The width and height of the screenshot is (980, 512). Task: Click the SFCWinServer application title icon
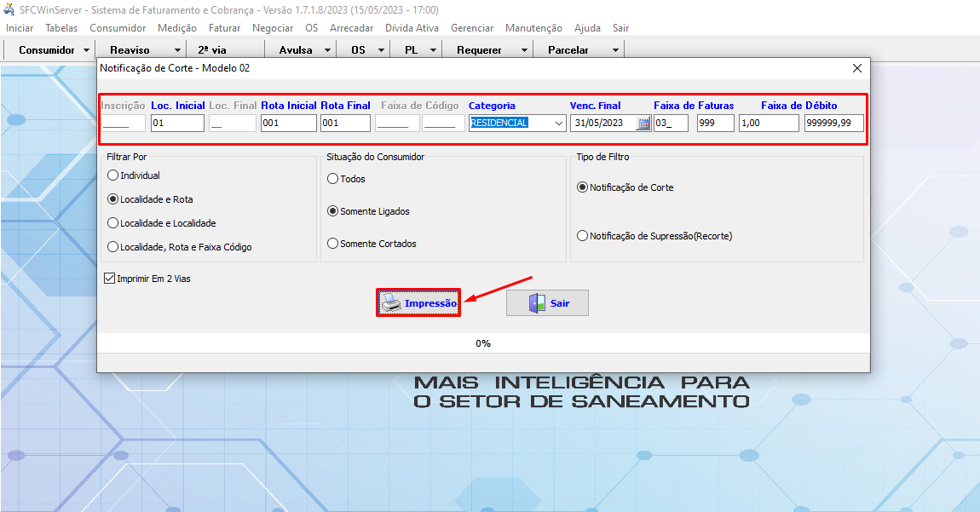(x=9, y=9)
